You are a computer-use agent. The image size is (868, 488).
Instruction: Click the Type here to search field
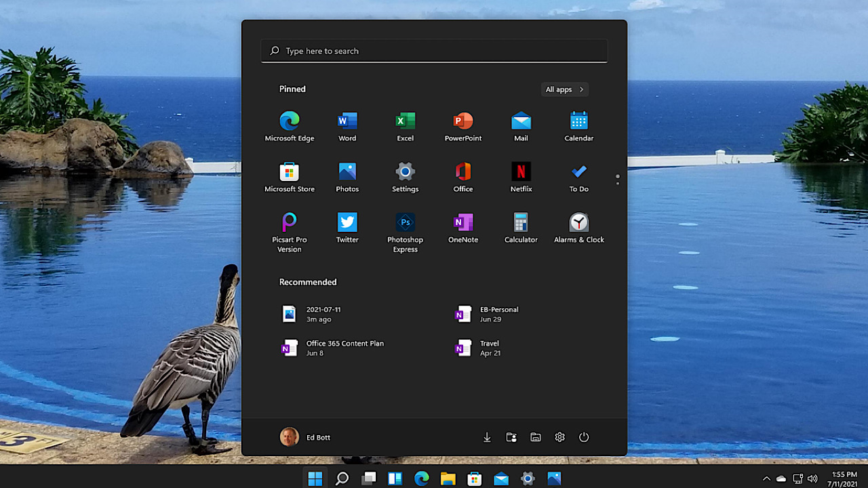pyautogui.click(x=434, y=51)
